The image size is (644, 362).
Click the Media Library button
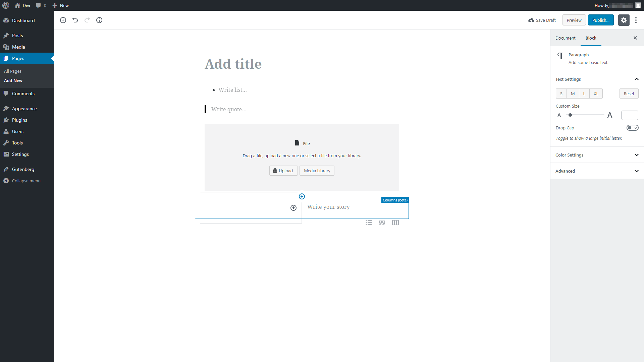pos(317,170)
